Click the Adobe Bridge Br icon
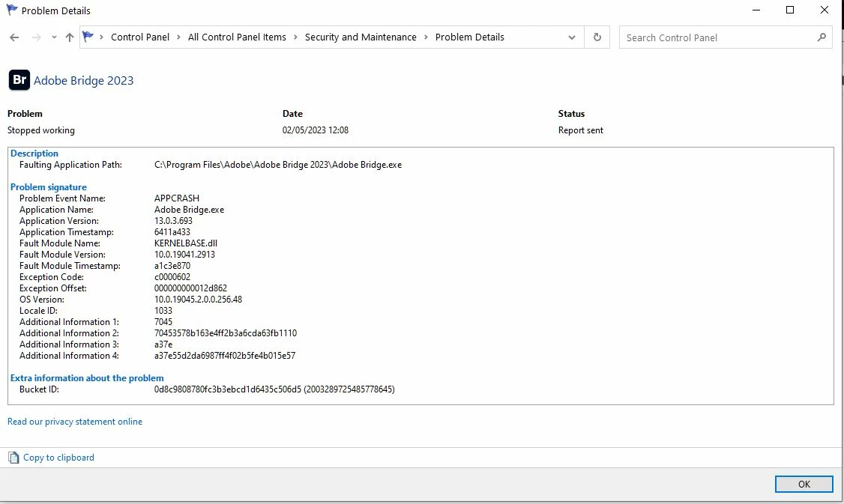The height and width of the screenshot is (504, 844). point(19,80)
